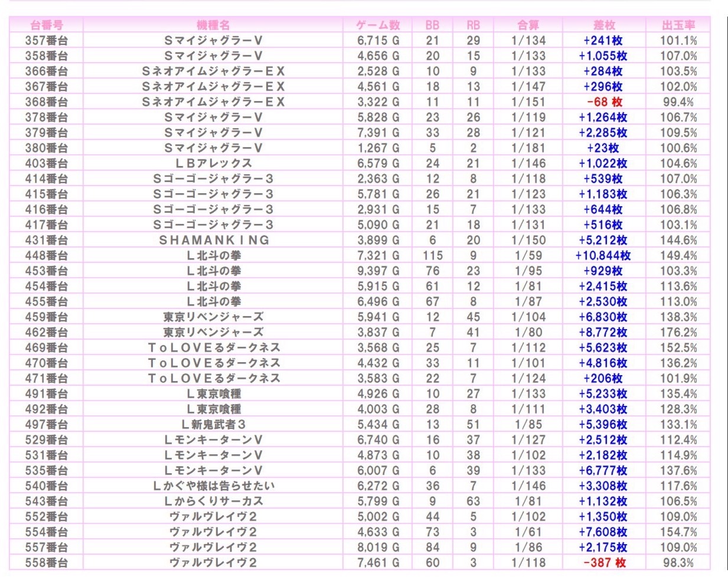The image size is (728, 586).
Task: Click the 差枚 column header
Action: coord(603,25)
